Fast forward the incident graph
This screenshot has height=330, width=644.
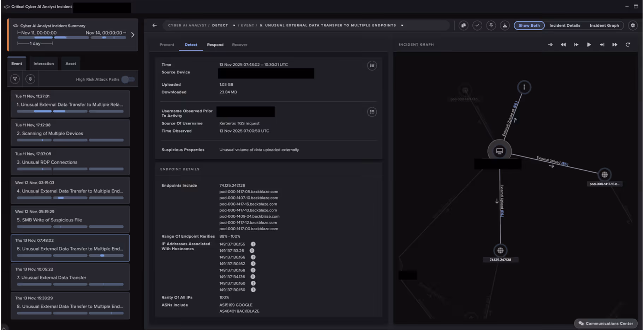coord(615,45)
